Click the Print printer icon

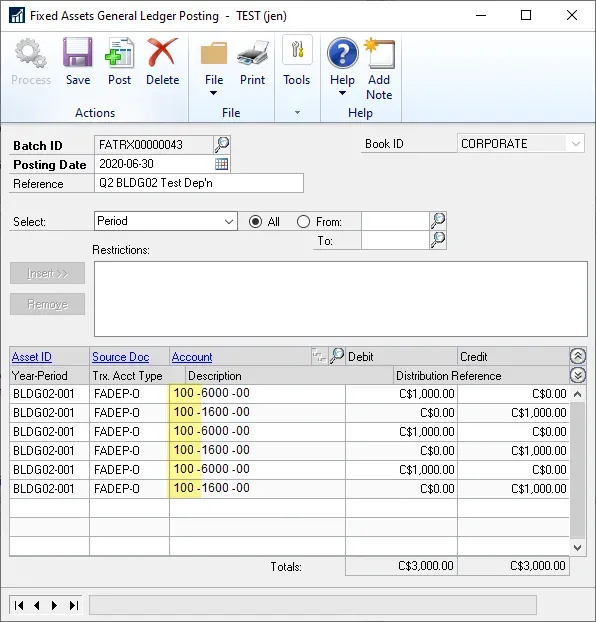point(252,53)
